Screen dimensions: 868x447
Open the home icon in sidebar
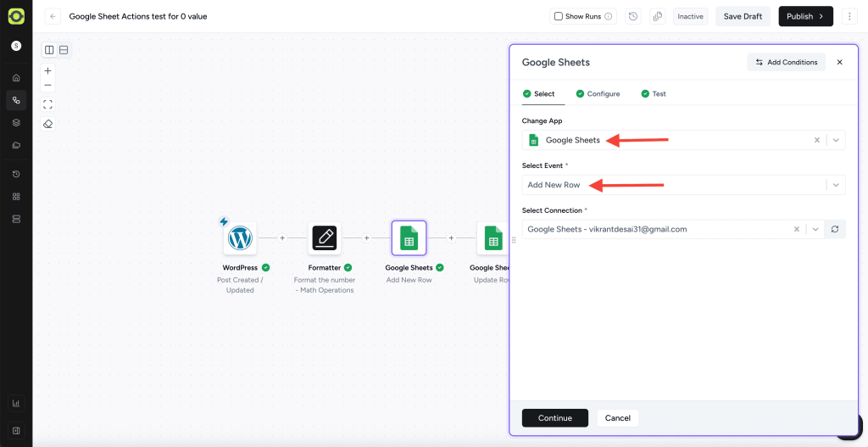click(16, 78)
